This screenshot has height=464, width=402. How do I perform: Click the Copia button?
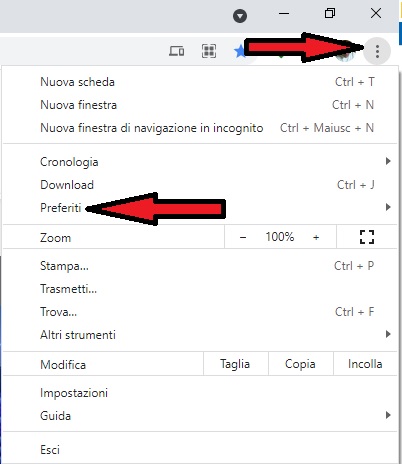click(300, 364)
